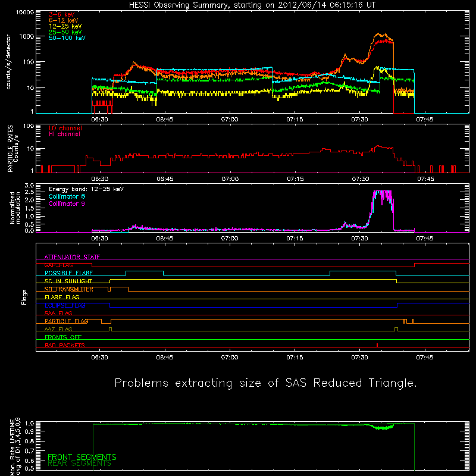This screenshot has height=476, width=476.
Task: Select the BAD_PACKETS flag label
Action: [65, 346]
